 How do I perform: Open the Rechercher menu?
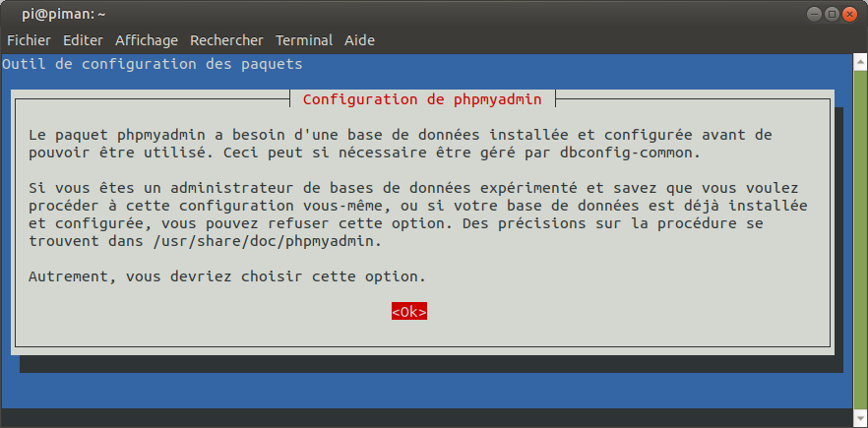pyautogui.click(x=227, y=40)
